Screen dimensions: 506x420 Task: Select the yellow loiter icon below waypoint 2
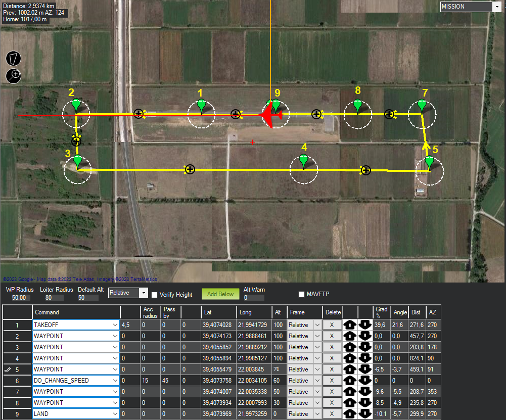click(76, 141)
